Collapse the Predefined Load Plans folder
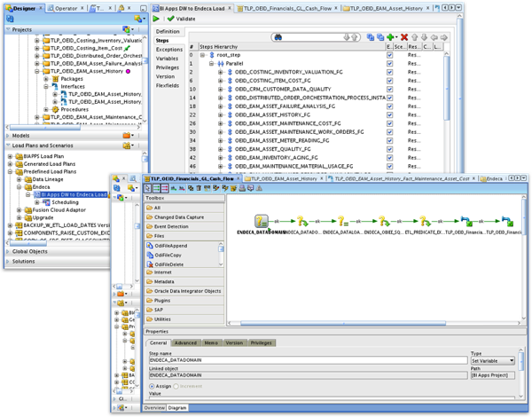Viewport: 532px width, 417px height. coord(10,172)
